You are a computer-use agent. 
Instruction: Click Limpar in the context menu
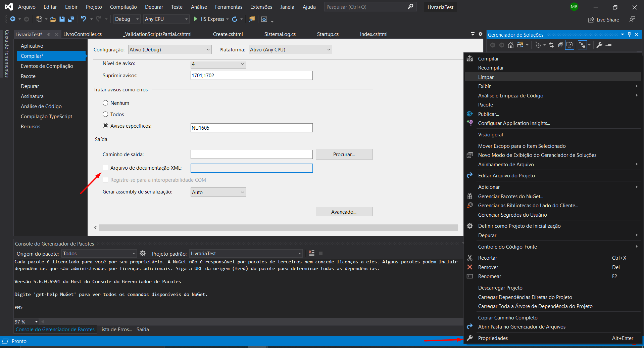[553, 77]
